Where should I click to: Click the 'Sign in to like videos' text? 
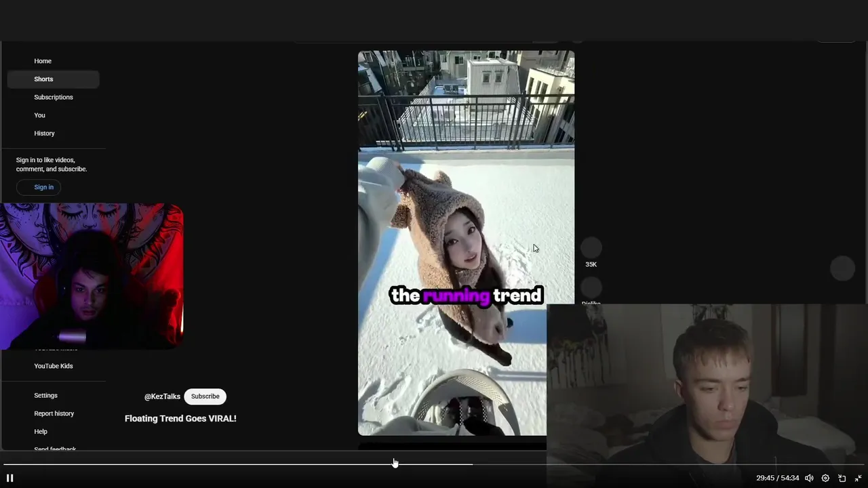52,165
